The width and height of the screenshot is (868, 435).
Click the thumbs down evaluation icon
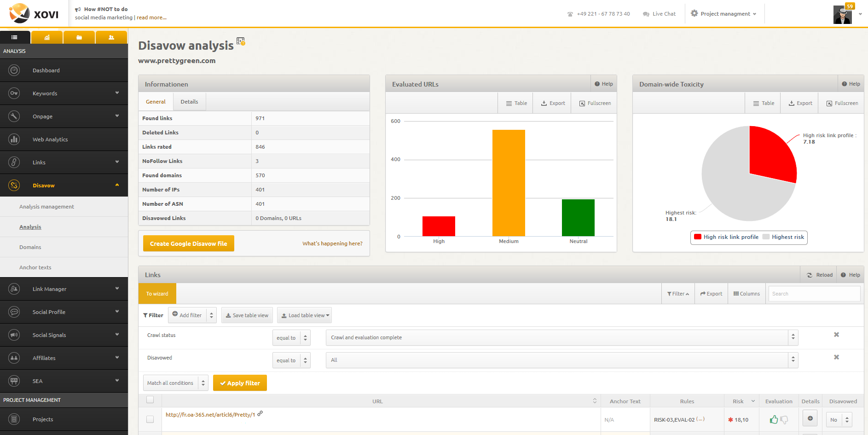(784, 420)
